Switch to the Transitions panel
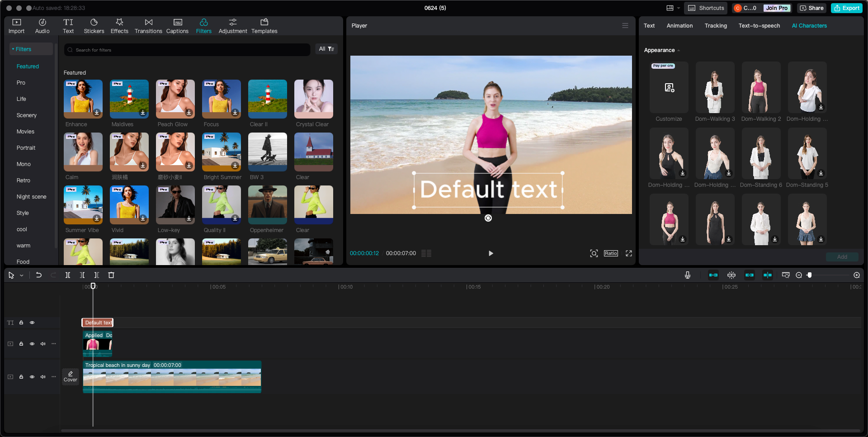This screenshot has width=868, height=437. (148, 25)
